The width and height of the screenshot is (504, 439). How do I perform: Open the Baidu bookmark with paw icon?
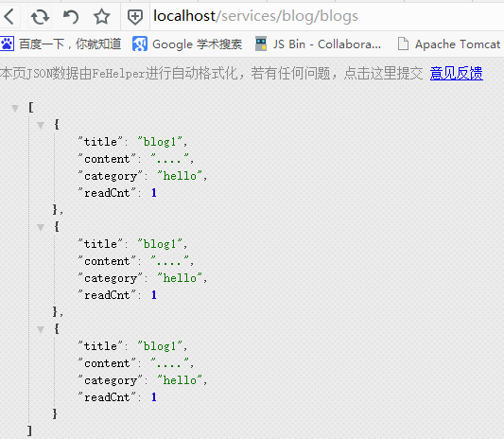point(61,44)
